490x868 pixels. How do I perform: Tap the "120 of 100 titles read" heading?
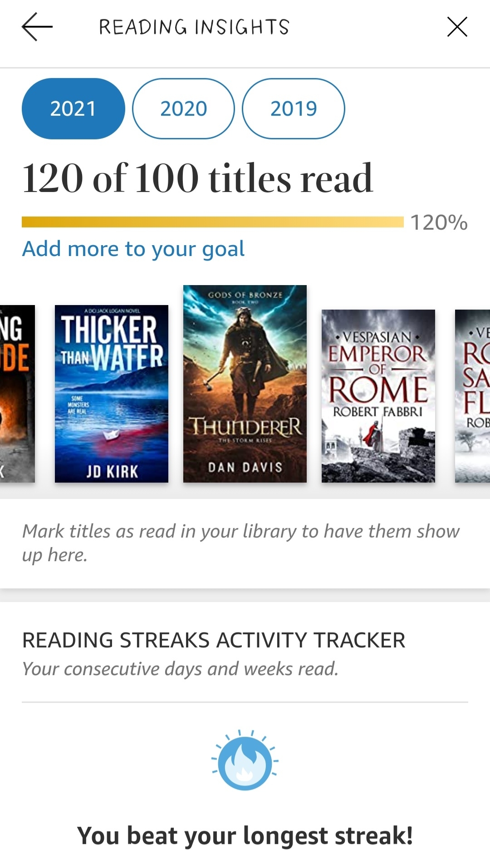pos(198,178)
